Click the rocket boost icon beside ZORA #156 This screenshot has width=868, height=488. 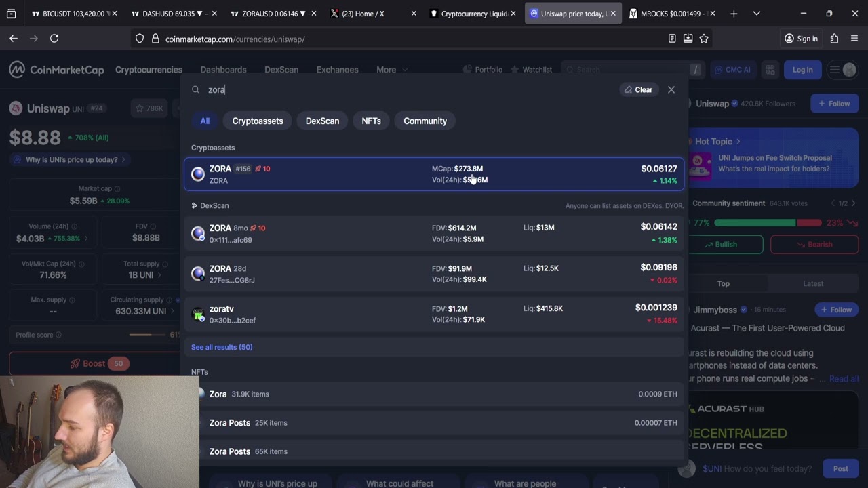click(x=258, y=169)
